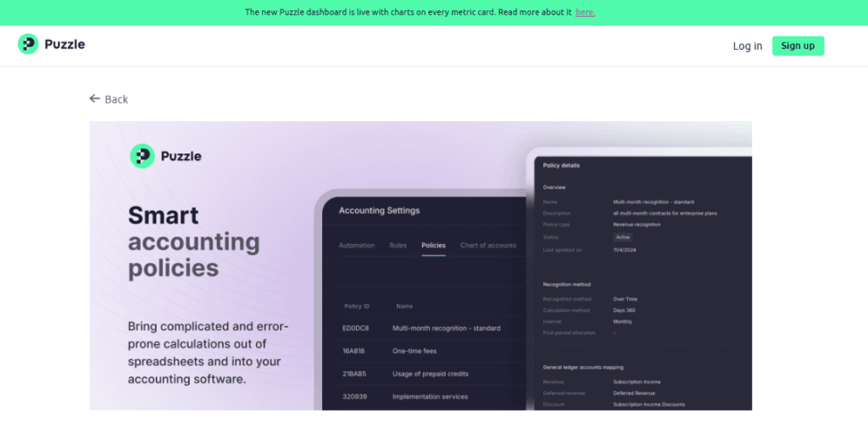Click policy ID ED0DC8

point(355,328)
